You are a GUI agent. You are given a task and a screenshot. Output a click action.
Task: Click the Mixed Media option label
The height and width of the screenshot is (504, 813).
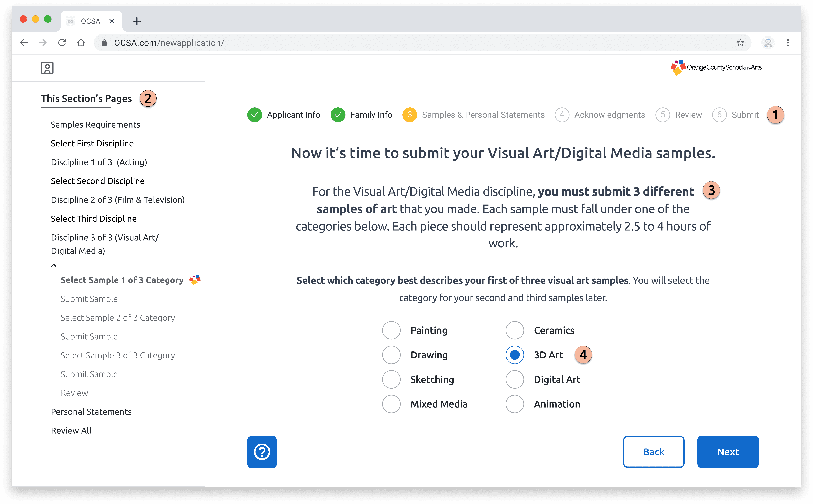[439, 404]
